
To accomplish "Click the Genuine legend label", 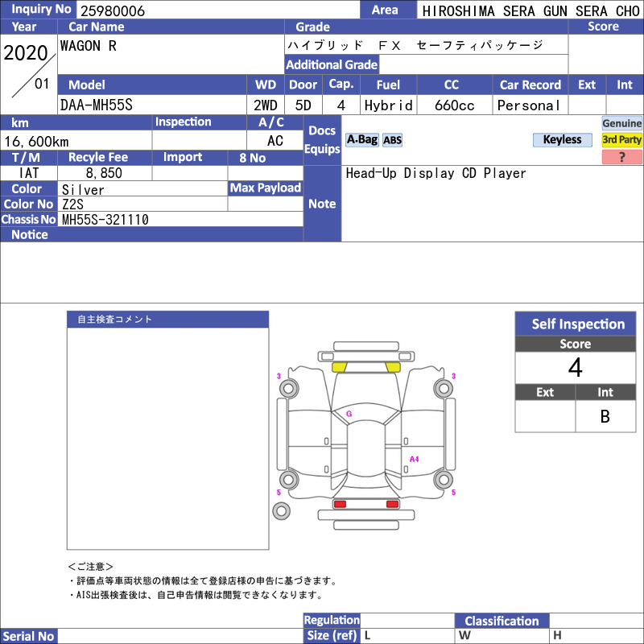I will pos(621,123).
